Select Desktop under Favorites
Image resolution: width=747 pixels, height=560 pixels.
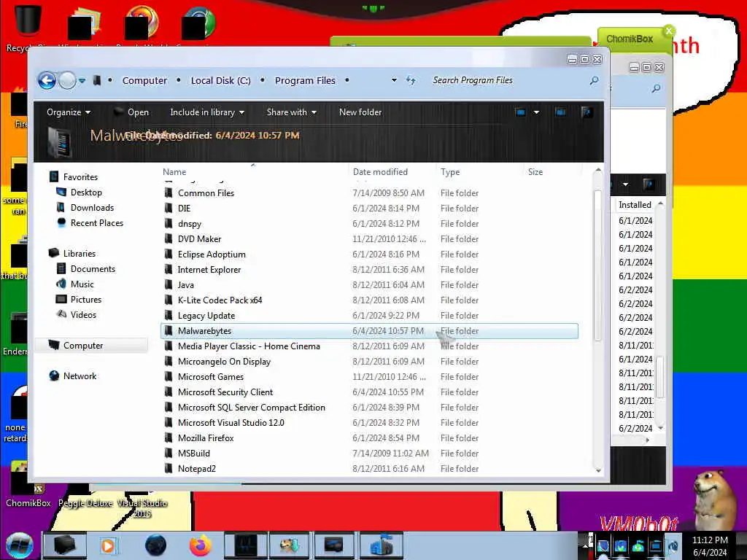tap(86, 192)
